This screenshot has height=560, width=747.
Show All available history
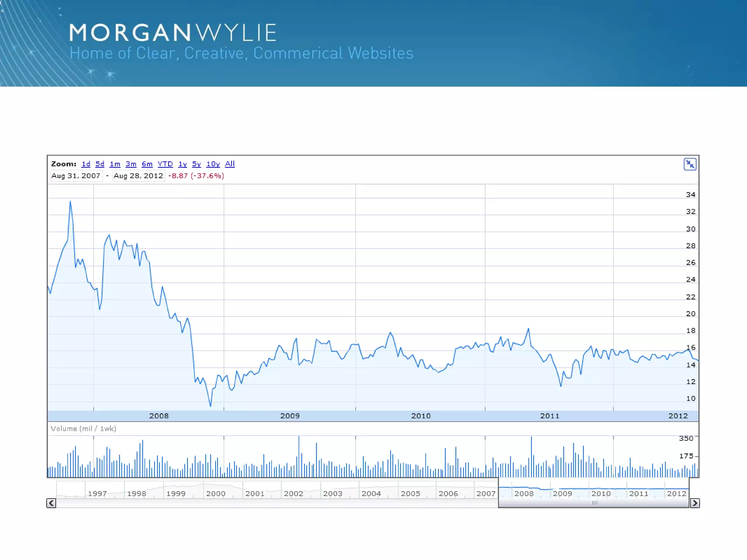[x=230, y=164]
